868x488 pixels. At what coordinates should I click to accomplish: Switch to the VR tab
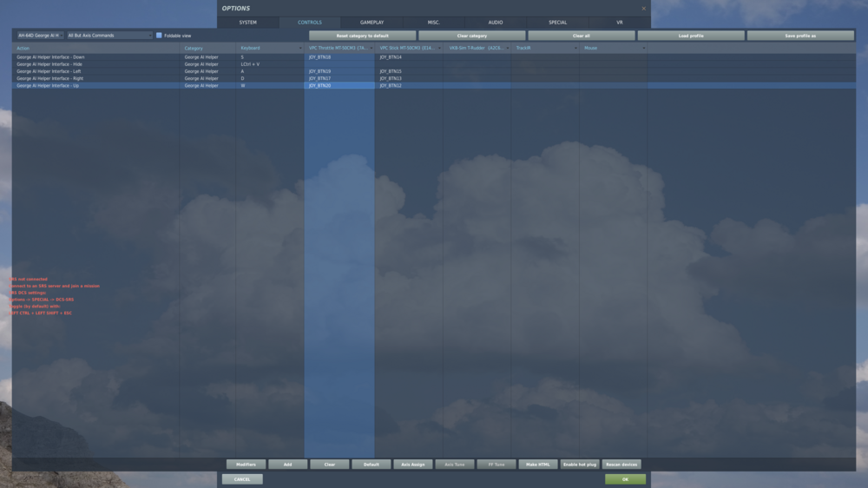tap(620, 23)
